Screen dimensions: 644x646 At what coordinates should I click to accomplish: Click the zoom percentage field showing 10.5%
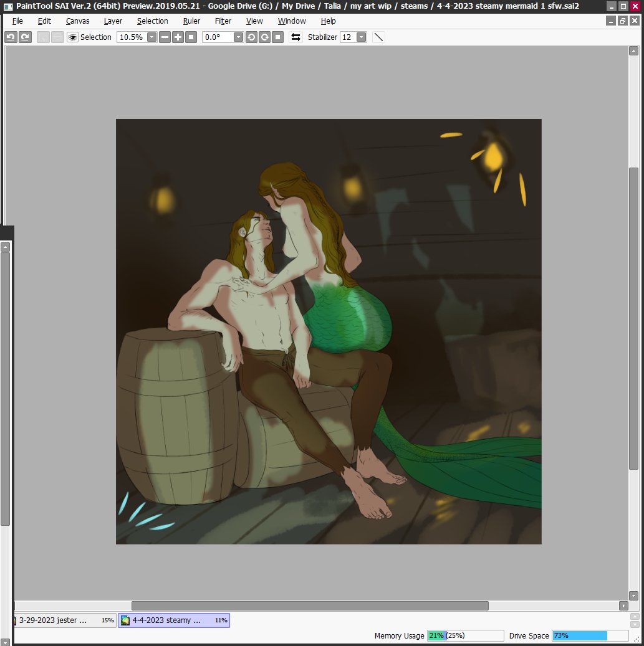pyautogui.click(x=132, y=37)
